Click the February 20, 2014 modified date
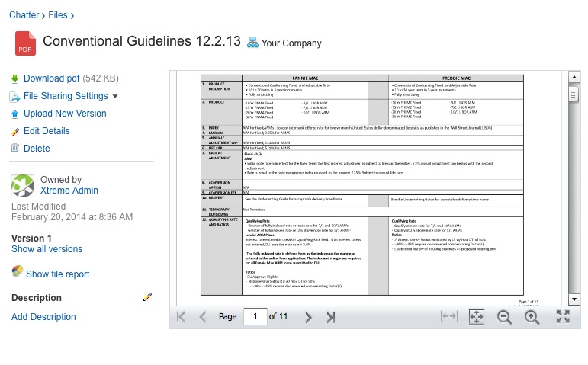This screenshot has height=365, width=588. click(x=72, y=217)
